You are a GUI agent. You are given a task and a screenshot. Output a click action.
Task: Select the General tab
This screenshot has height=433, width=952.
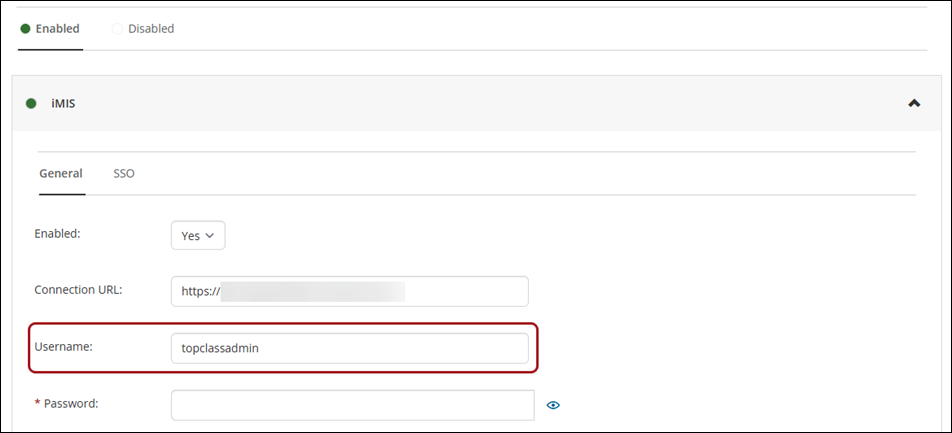[x=60, y=173]
